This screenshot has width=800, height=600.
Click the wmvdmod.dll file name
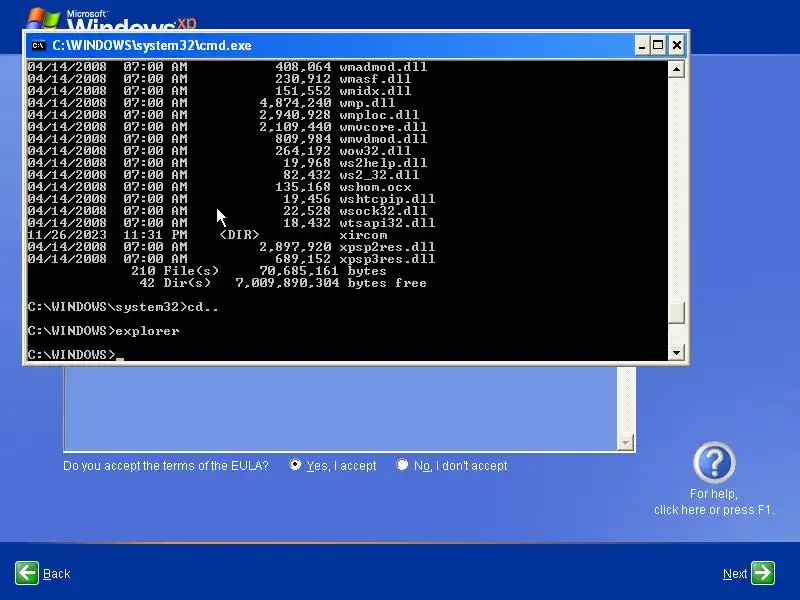[x=383, y=139]
